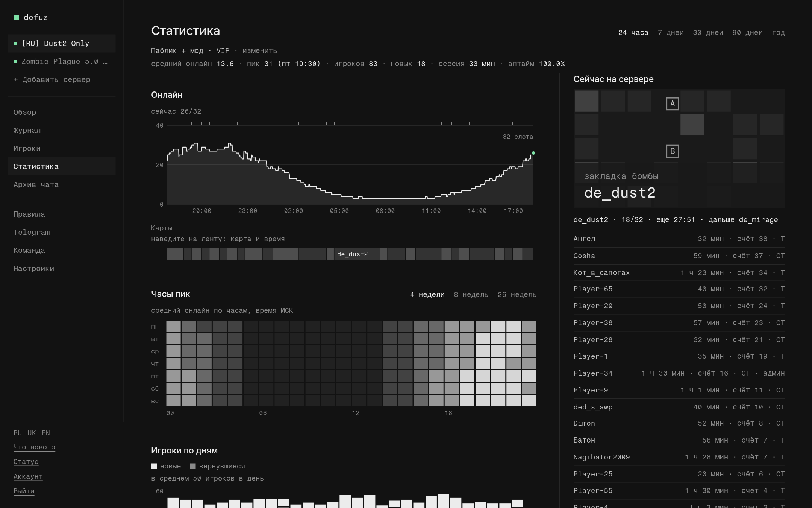Select player Ангел in server list
Viewport: 812px width, 508px height.
tap(679, 239)
